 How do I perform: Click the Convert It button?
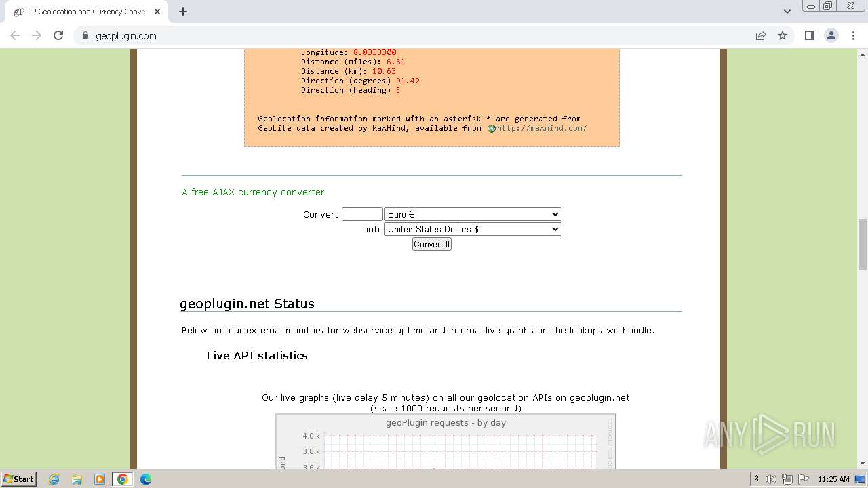[432, 244]
